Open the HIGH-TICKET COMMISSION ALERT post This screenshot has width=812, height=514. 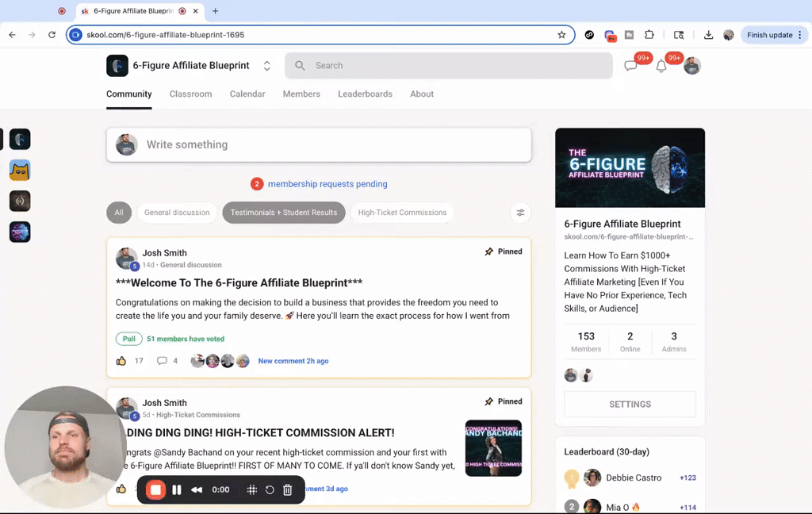pyautogui.click(x=260, y=432)
